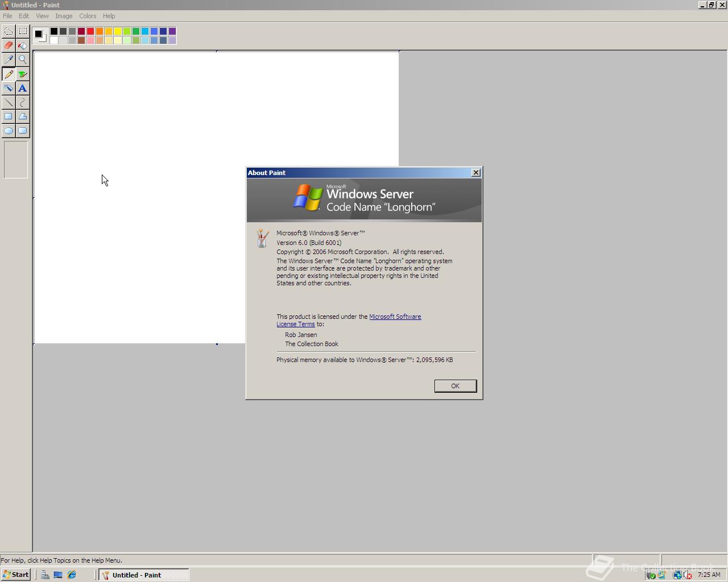Open the File menu
Image resolution: width=728 pixels, height=582 pixels.
[x=7, y=16]
